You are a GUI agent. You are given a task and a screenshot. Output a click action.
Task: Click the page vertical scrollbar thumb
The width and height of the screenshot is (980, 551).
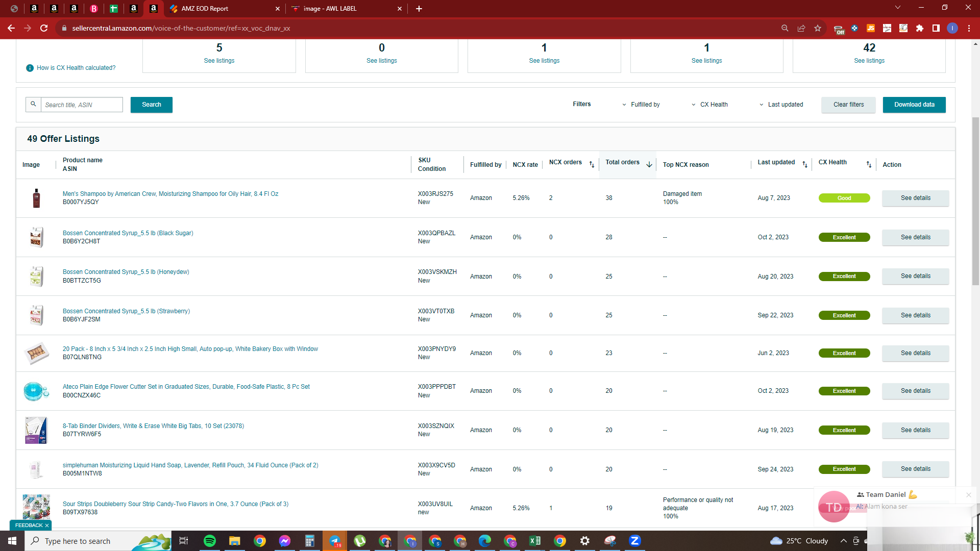(x=975, y=202)
